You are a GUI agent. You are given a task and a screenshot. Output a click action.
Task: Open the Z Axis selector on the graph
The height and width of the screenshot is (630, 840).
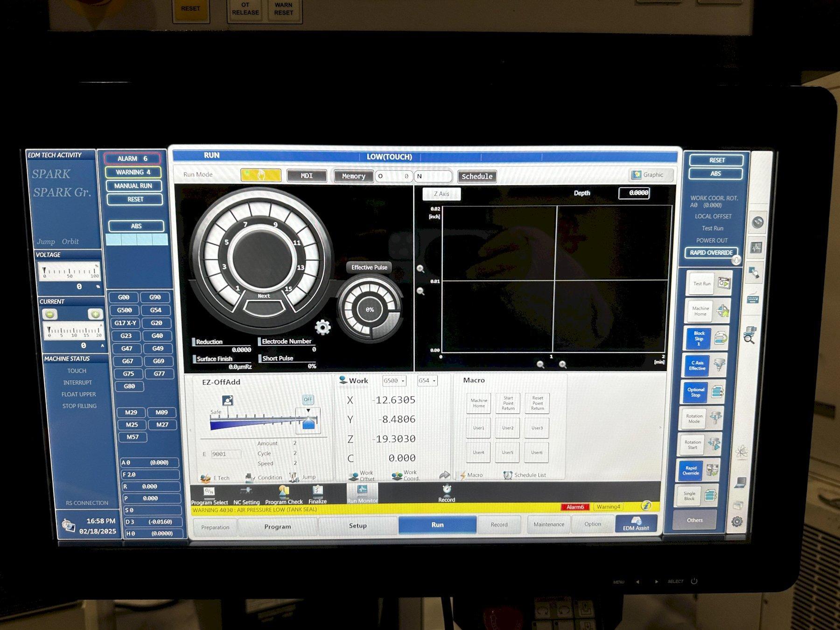[441, 194]
